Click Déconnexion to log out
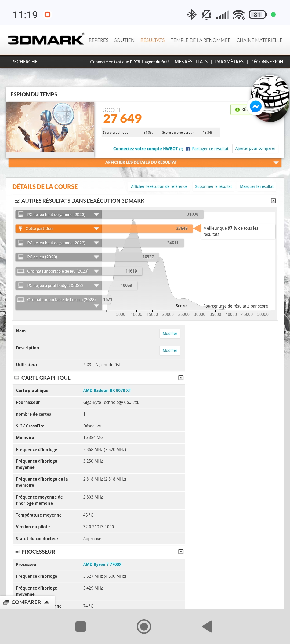Image resolution: width=290 pixels, height=644 pixels. [x=267, y=62]
